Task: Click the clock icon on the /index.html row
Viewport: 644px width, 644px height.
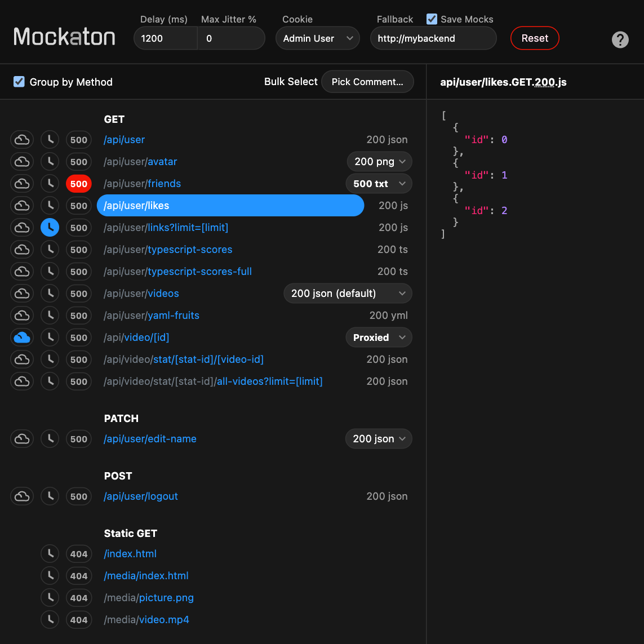Action: (x=50, y=553)
